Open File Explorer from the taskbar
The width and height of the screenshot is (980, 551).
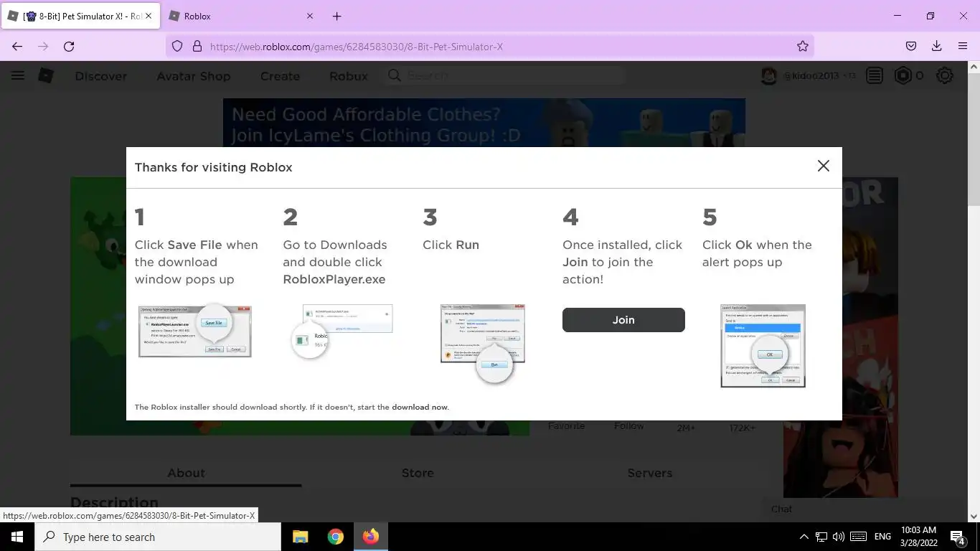click(301, 537)
